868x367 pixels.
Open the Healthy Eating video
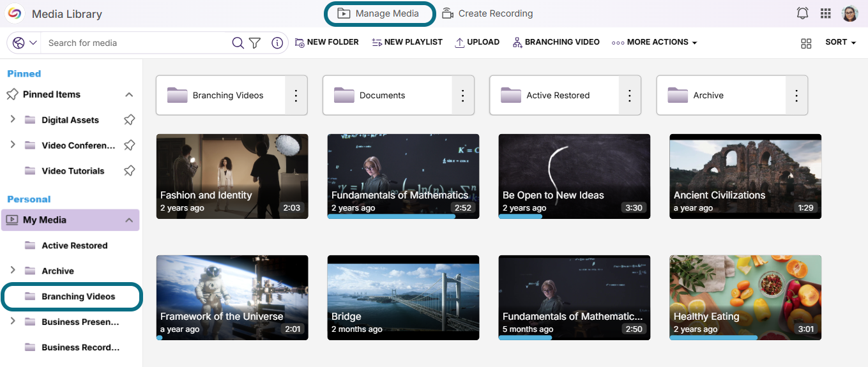point(745,297)
